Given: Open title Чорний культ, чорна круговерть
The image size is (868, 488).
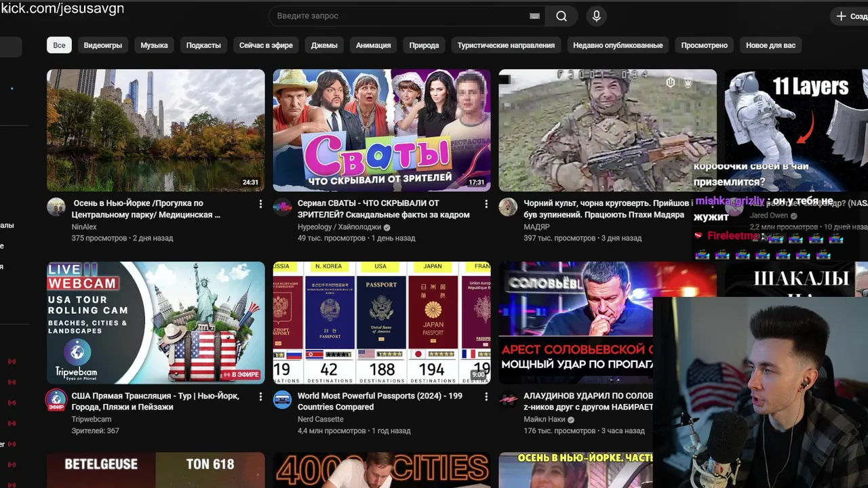Looking at the screenshot, I should 607,209.
